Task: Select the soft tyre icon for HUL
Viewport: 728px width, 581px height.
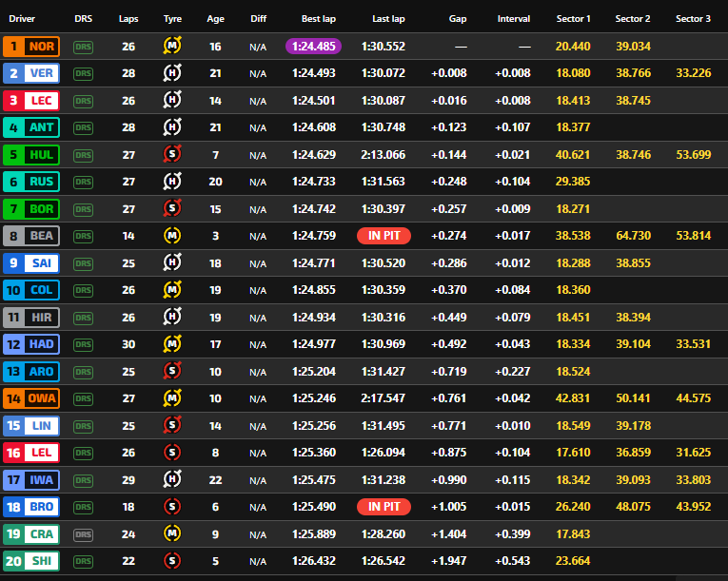Action: point(172,154)
